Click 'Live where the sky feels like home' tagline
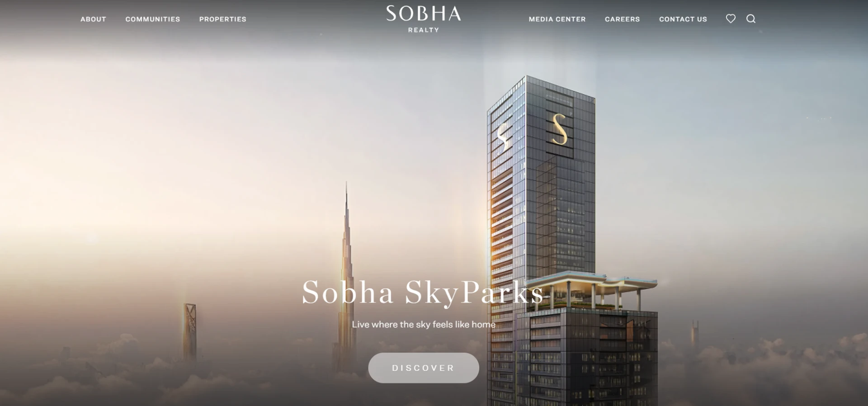The width and height of the screenshot is (868, 406). click(424, 324)
